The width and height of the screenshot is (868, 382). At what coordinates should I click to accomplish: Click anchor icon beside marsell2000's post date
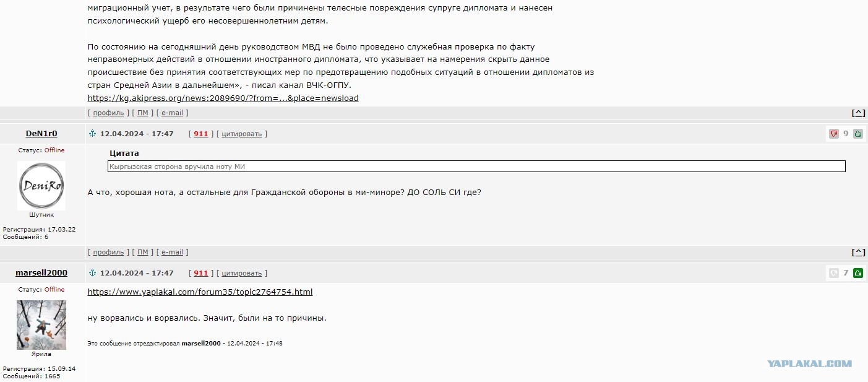[93, 273]
